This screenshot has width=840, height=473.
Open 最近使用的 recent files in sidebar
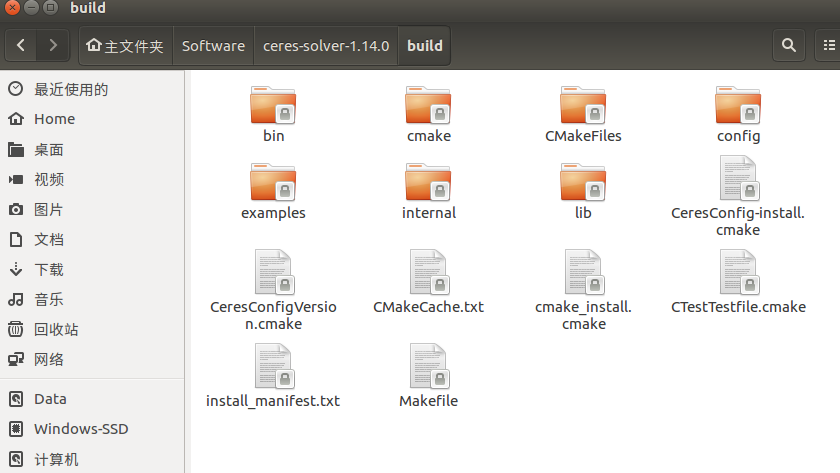coord(92,89)
